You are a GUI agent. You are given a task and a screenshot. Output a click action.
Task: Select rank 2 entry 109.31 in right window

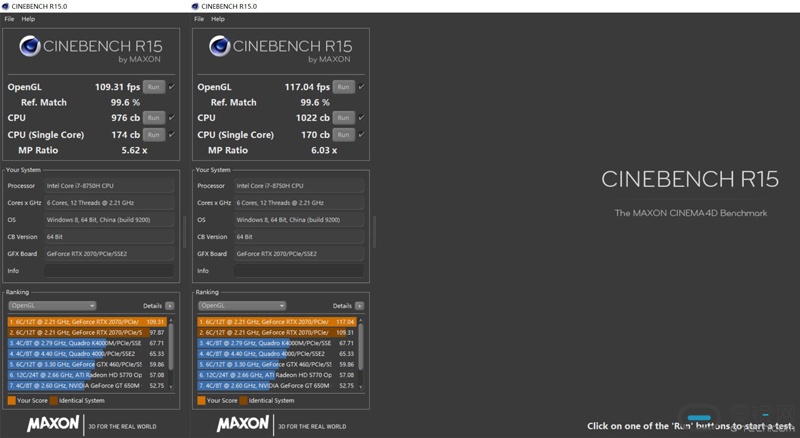(x=277, y=332)
